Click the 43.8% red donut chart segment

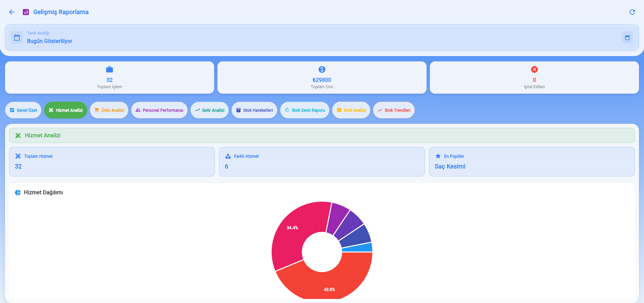[x=329, y=285]
